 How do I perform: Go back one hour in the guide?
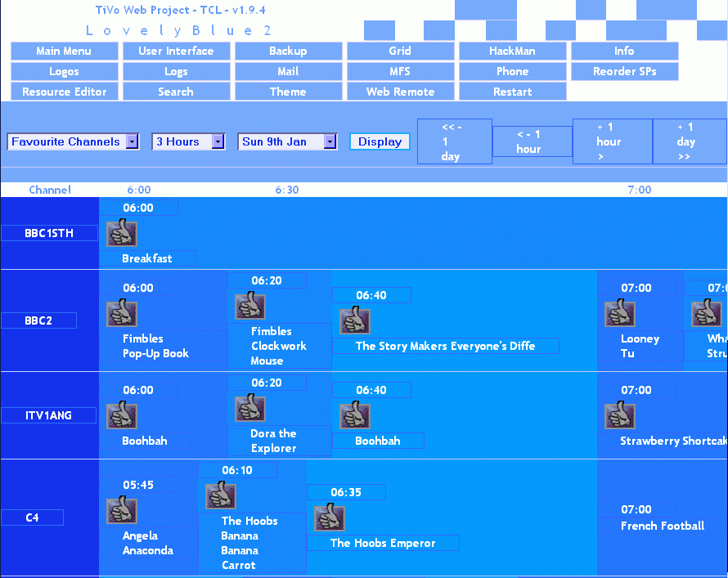(532, 141)
